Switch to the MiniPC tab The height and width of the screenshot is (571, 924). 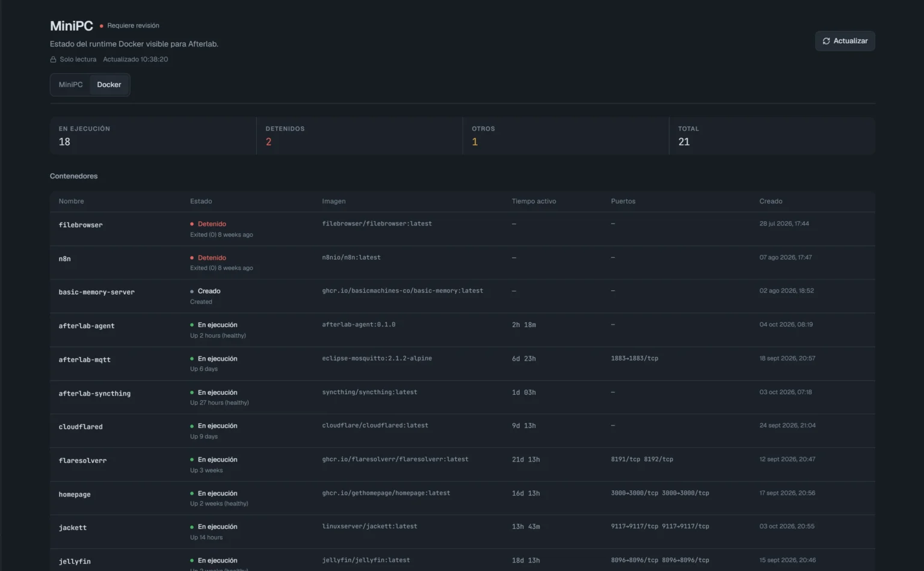(70, 85)
